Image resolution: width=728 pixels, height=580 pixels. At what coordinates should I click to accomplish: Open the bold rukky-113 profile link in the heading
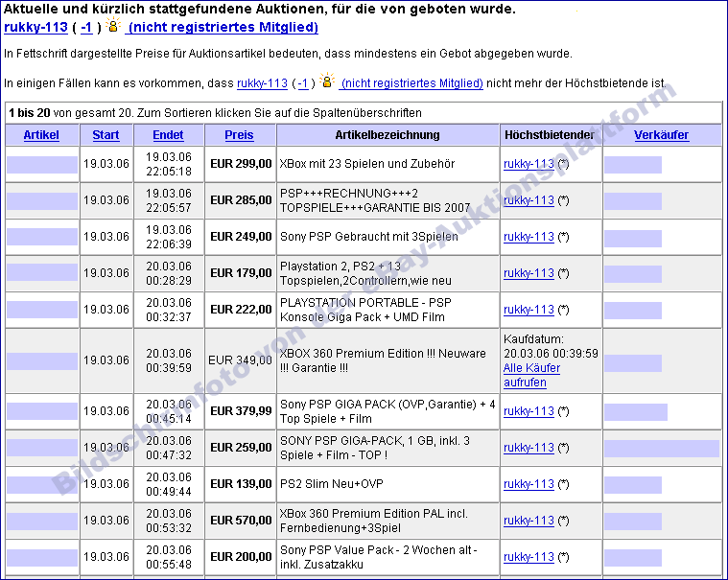pos(35,28)
